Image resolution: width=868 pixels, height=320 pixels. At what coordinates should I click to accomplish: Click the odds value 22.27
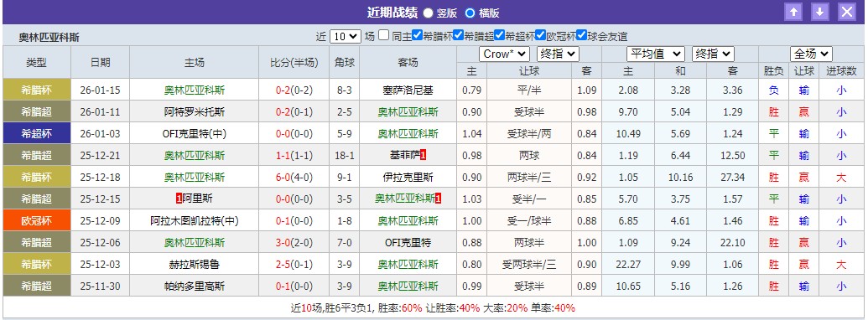[x=627, y=265]
